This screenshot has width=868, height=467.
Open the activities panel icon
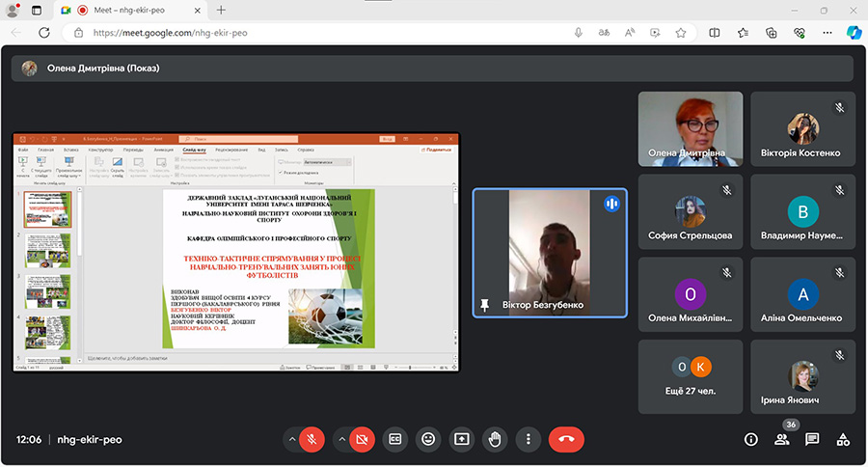[x=843, y=439]
